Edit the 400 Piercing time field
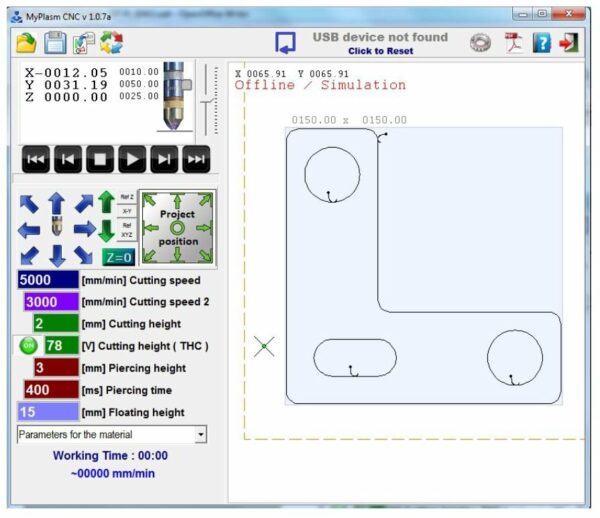 [x=51, y=390]
